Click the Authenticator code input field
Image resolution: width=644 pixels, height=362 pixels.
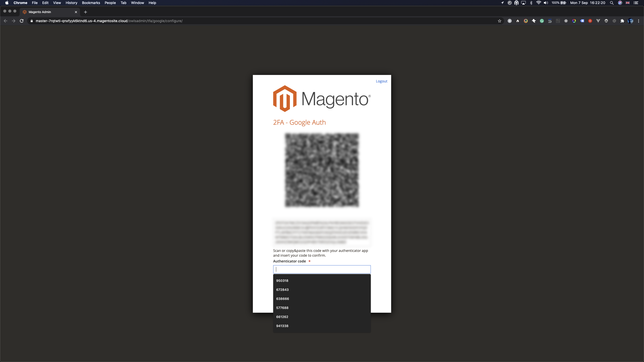pos(322,269)
